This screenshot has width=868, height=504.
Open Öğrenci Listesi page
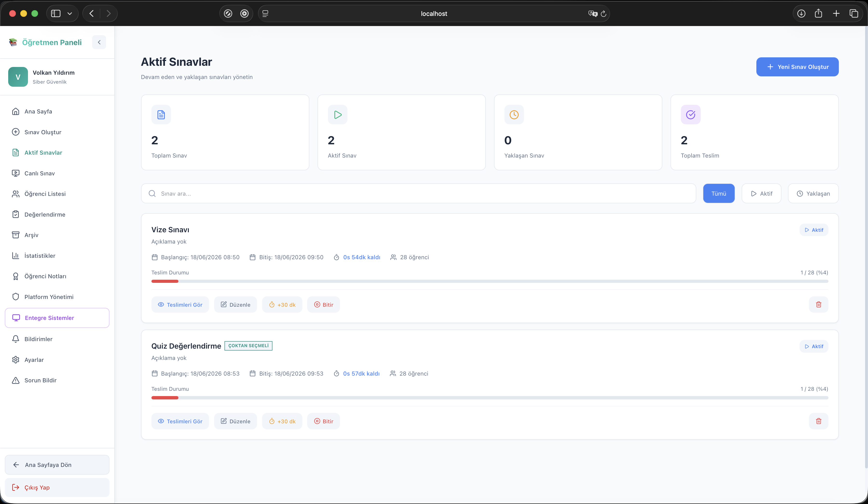pos(57,194)
